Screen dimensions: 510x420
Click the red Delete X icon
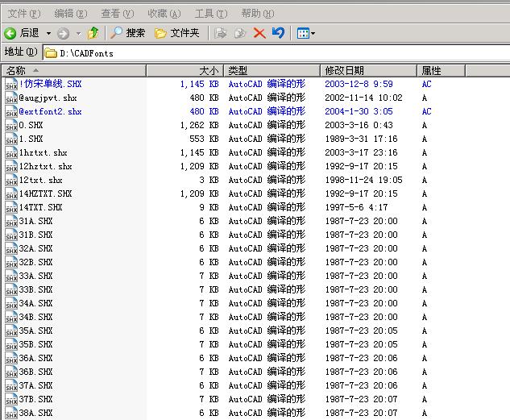click(x=259, y=33)
